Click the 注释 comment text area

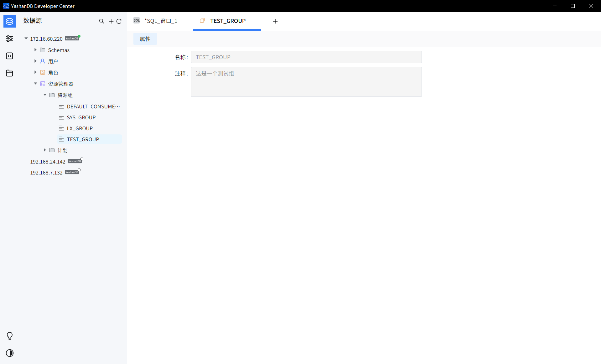(306, 82)
